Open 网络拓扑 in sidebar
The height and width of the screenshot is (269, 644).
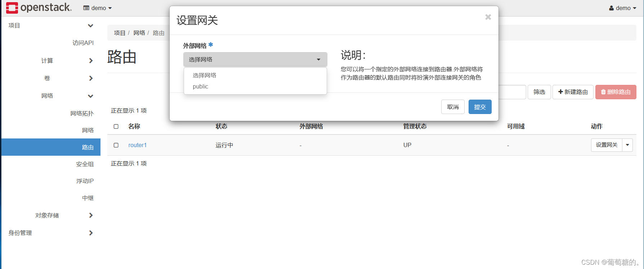82,113
